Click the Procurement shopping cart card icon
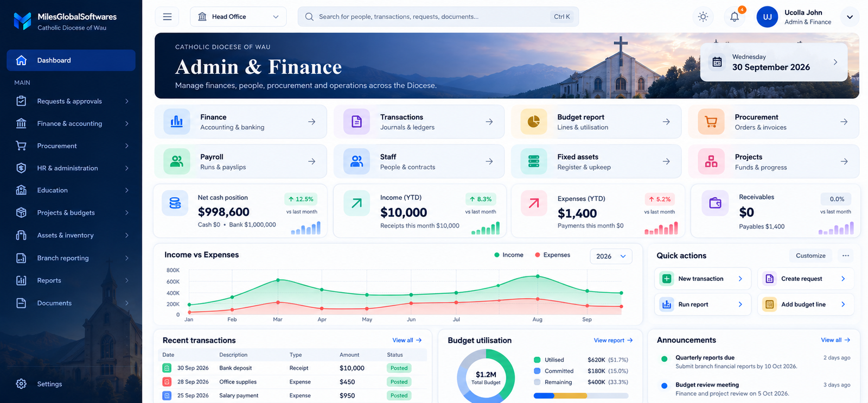 tap(711, 122)
